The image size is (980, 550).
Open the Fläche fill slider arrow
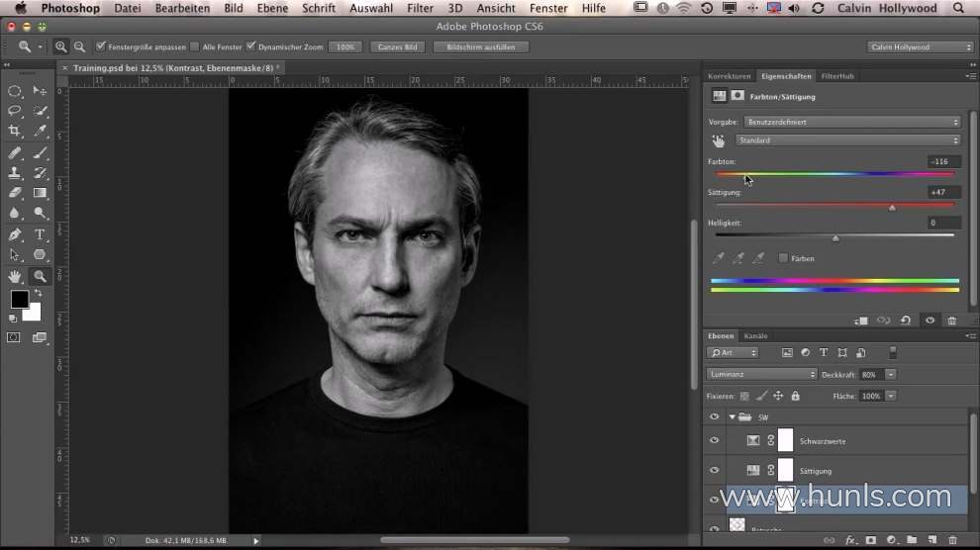(x=891, y=396)
